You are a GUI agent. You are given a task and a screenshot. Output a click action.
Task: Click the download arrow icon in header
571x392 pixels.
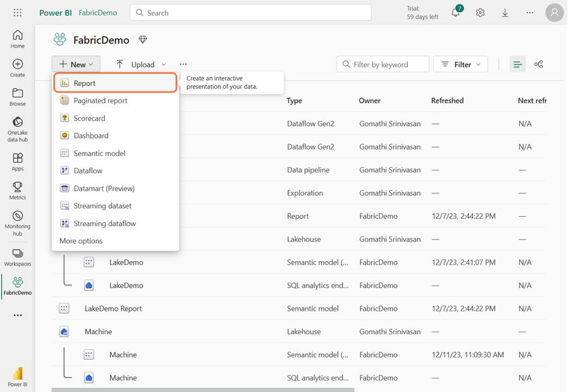pyautogui.click(x=505, y=13)
